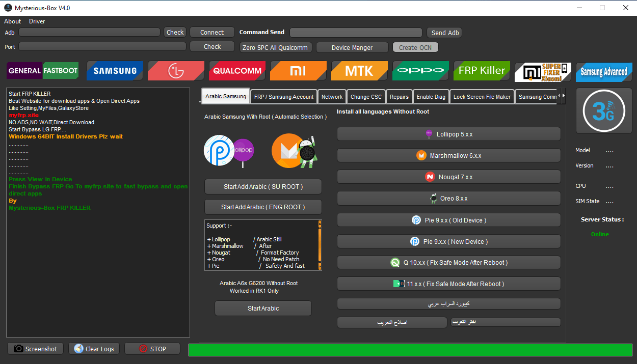Select the SAMSUNG brand section
The width and height of the screenshot is (637, 364).
tap(114, 71)
